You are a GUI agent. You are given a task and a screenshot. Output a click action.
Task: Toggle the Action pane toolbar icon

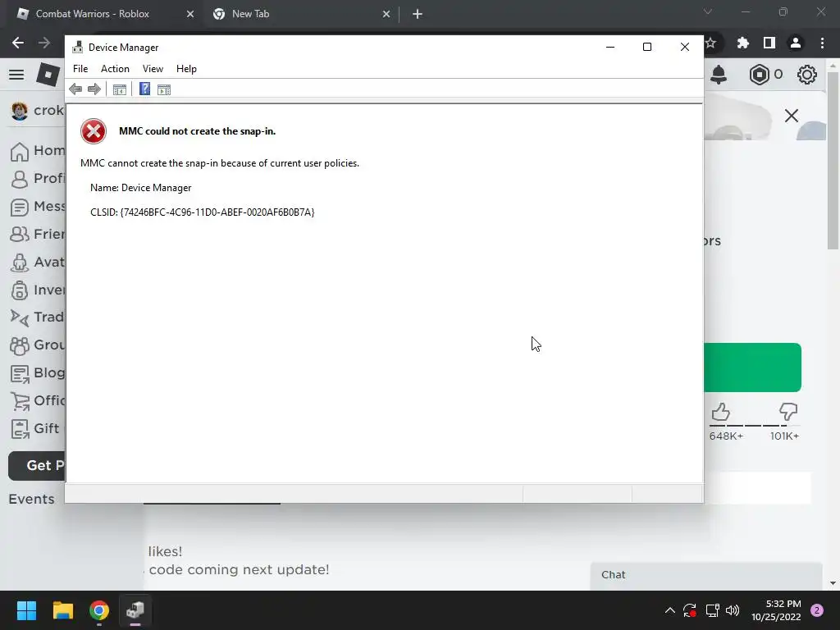[x=164, y=89]
